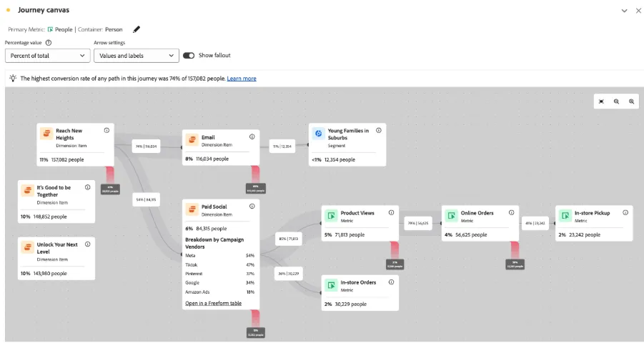Click the It's Good to be Together dimension icon
The width and height of the screenshot is (644, 343).
[x=27, y=191]
